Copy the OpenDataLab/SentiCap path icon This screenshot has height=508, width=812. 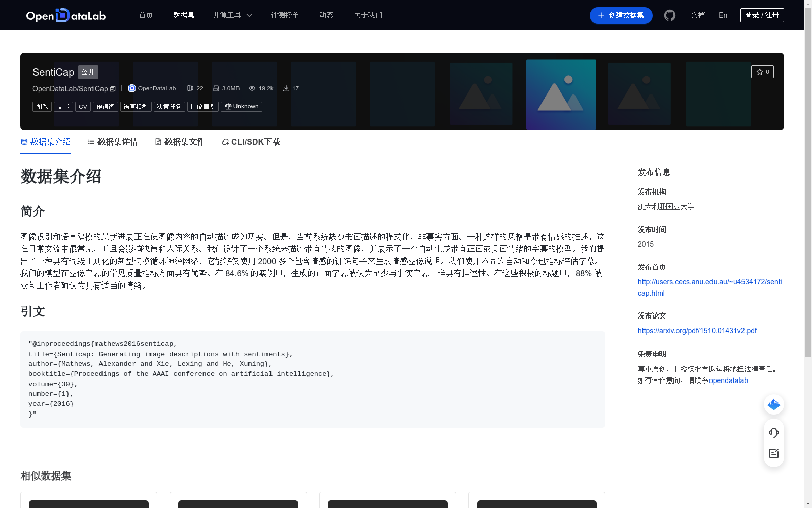pos(113,89)
